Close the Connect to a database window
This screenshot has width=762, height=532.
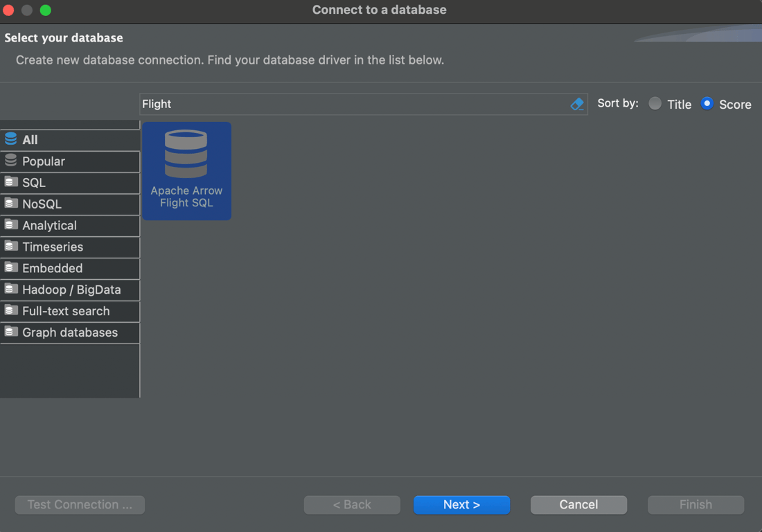click(8, 10)
